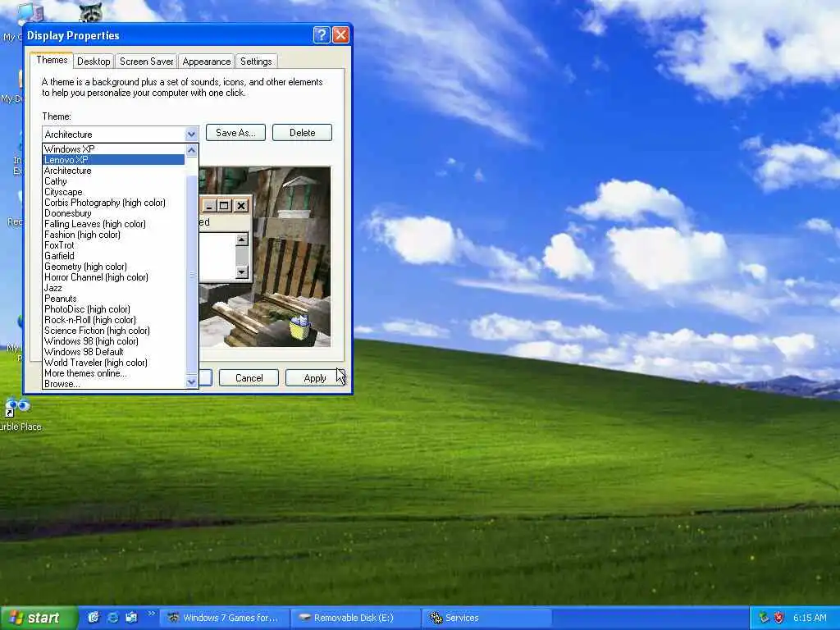
Task: Choose Windows 98 (high color) theme
Action: tap(113, 341)
